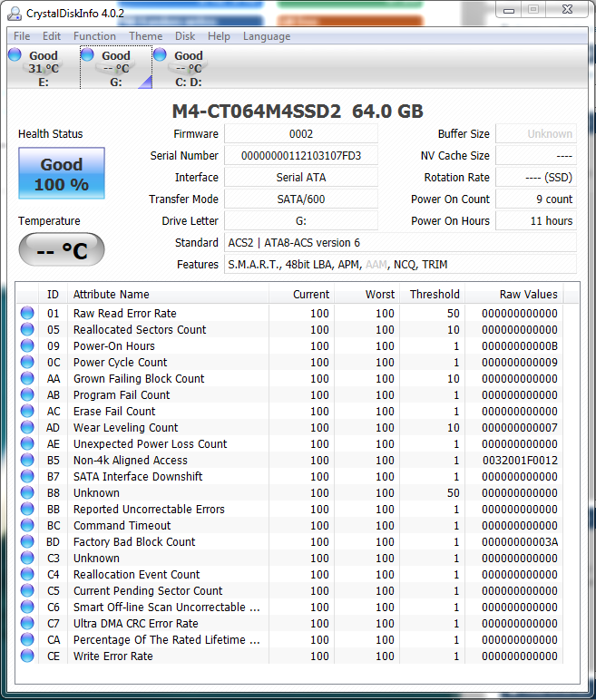Select the C3 Unknown attribute row
This screenshot has width=596, height=700.
coord(289,558)
